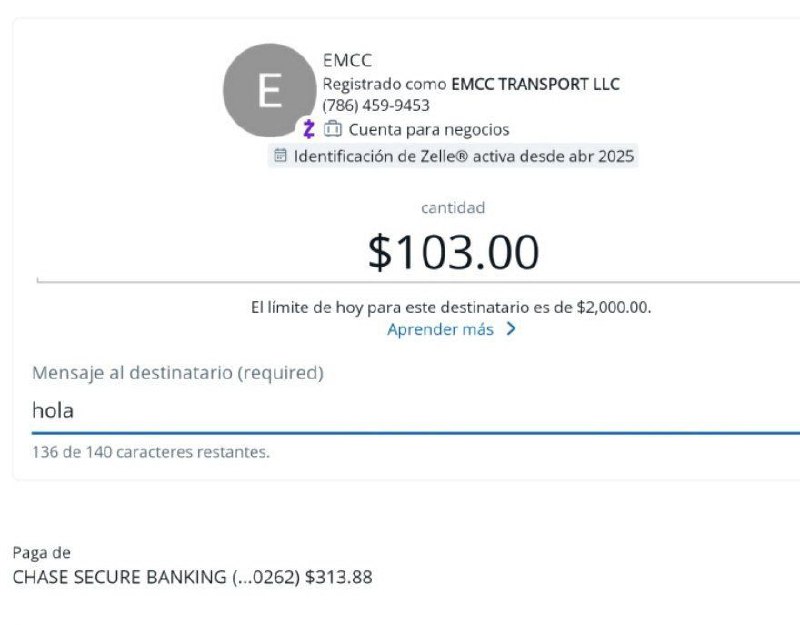Click the briefcase business account icon

pyautogui.click(x=333, y=129)
